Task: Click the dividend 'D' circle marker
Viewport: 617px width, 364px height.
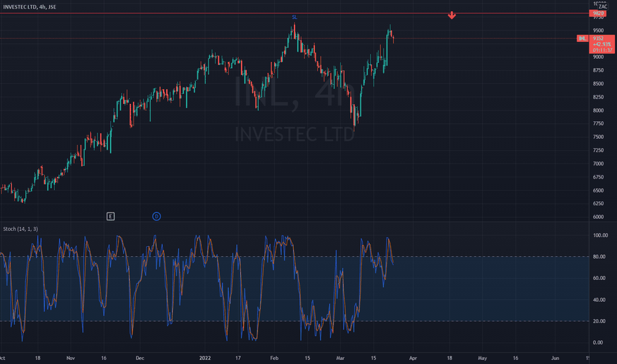Action: tap(157, 216)
